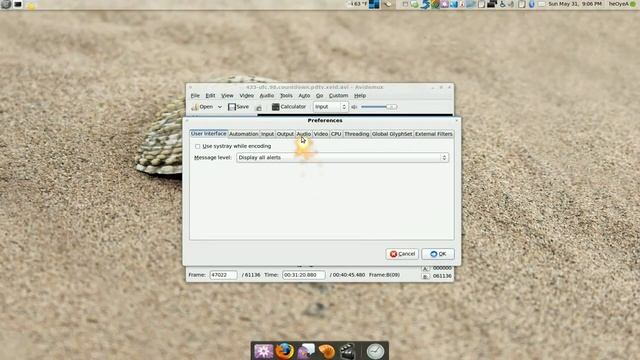Switch to the Global GlyphSet tab
The image size is (640, 360).
click(392, 134)
